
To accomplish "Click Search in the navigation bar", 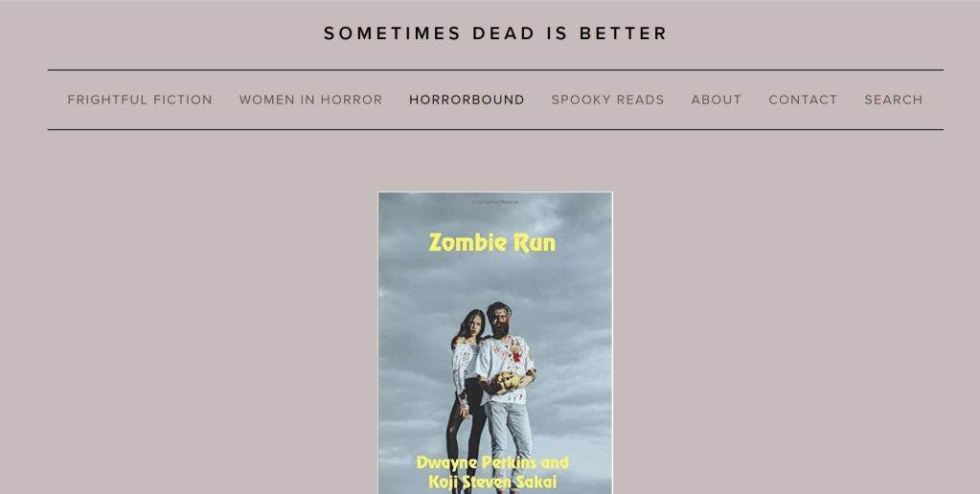I will (893, 100).
